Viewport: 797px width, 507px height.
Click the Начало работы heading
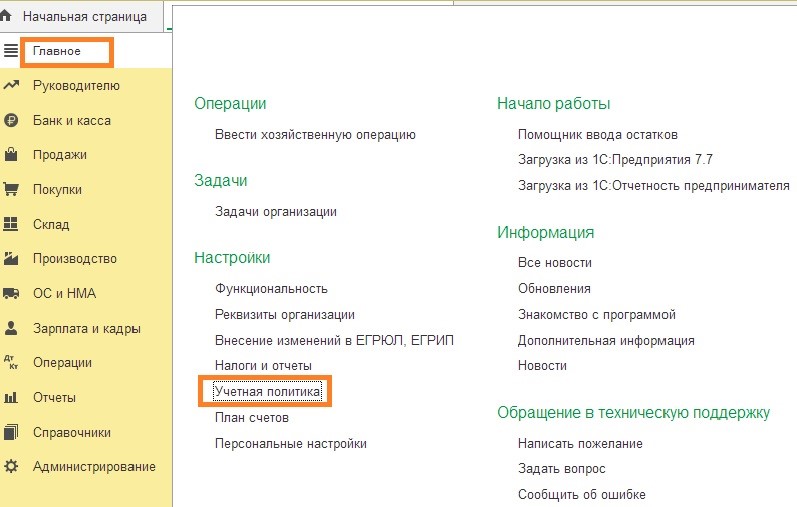pos(554,104)
